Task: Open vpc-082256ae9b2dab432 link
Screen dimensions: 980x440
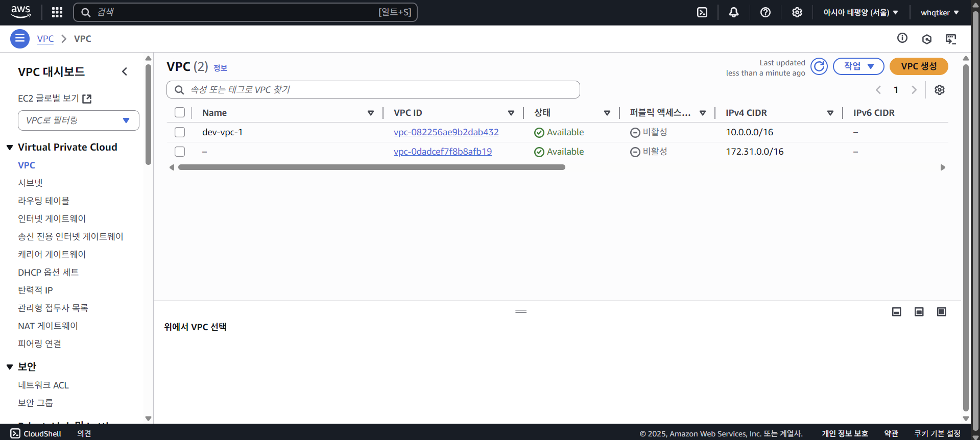Action: point(446,132)
